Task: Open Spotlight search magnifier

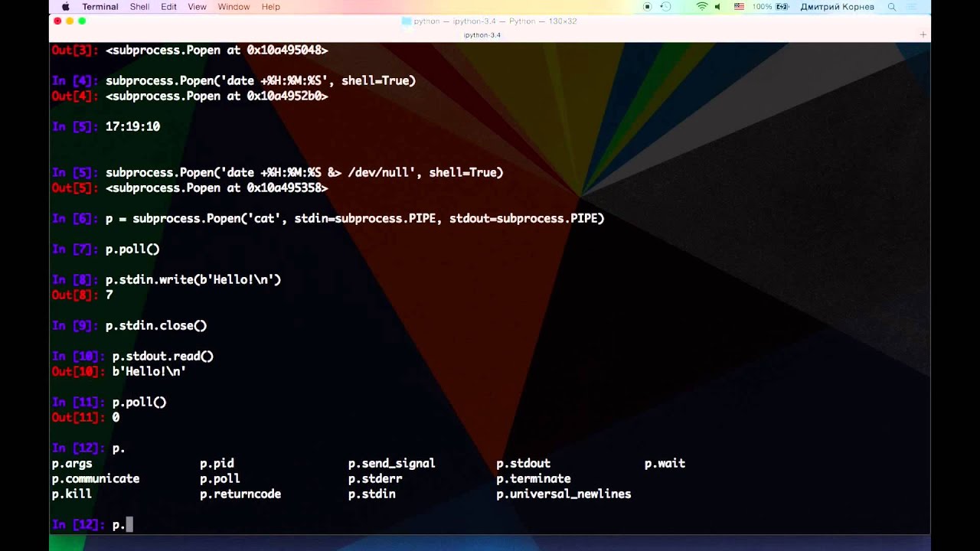Action: 892,7
